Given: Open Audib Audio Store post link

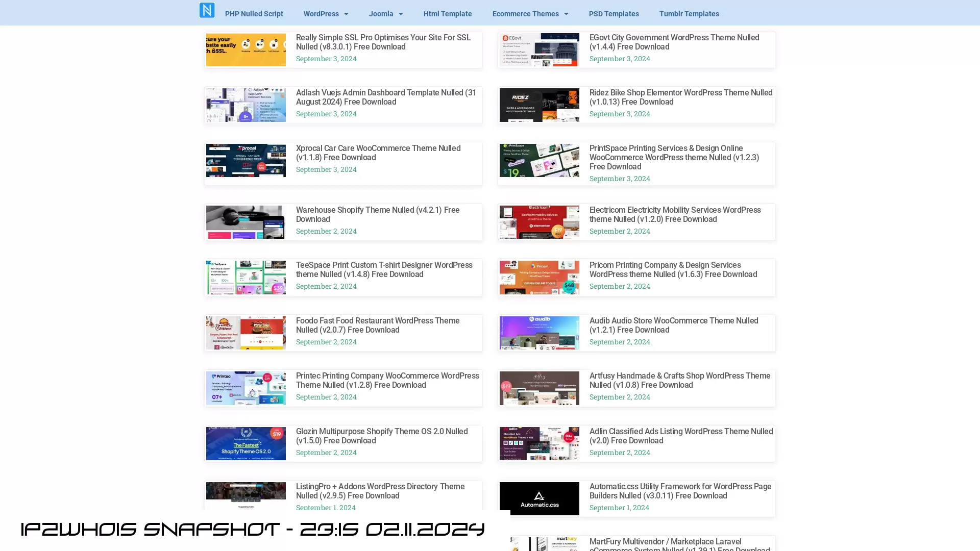Looking at the screenshot, I should tap(673, 325).
